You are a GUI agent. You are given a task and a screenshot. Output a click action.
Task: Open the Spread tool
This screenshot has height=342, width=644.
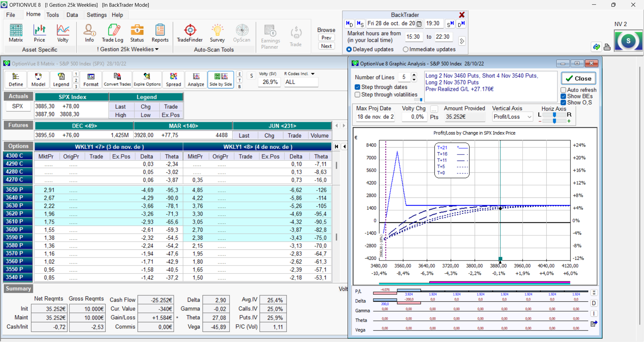click(x=173, y=80)
